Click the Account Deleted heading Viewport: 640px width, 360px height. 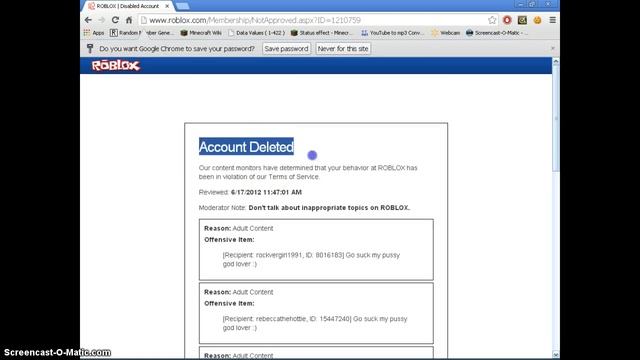(x=246, y=147)
